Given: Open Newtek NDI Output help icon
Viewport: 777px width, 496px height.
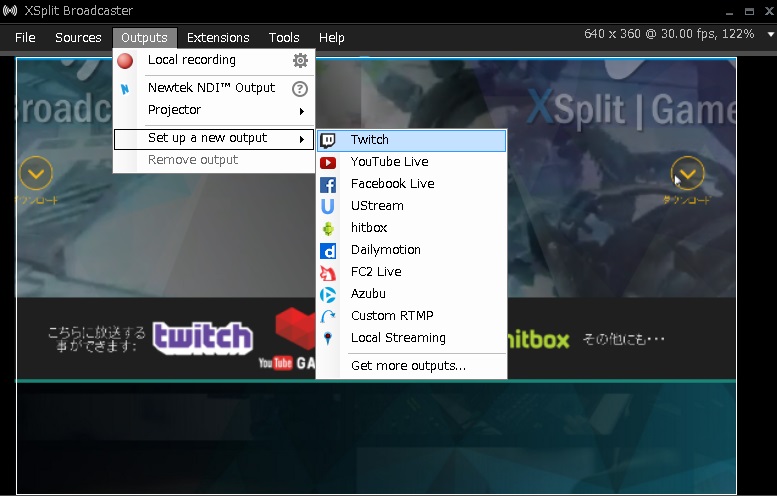Looking at the screenshot, I should (300, 89).
